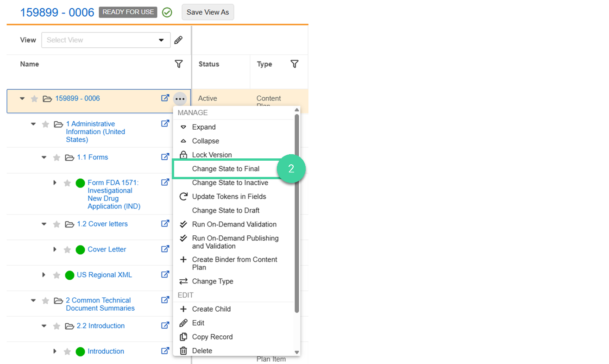
Task: Click green status dot of Cover Letter
Action: (80, 250)
